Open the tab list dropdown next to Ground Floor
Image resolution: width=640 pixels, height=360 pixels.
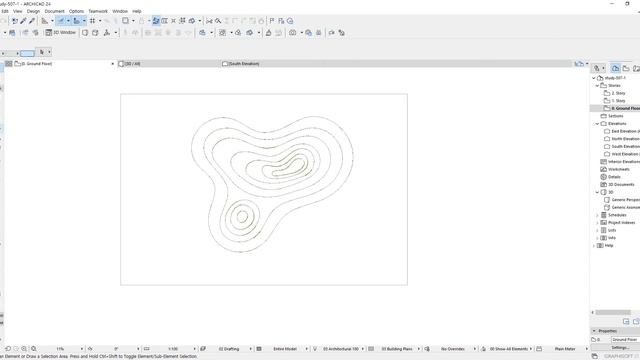pyautogui.click(x=113, y=64)
